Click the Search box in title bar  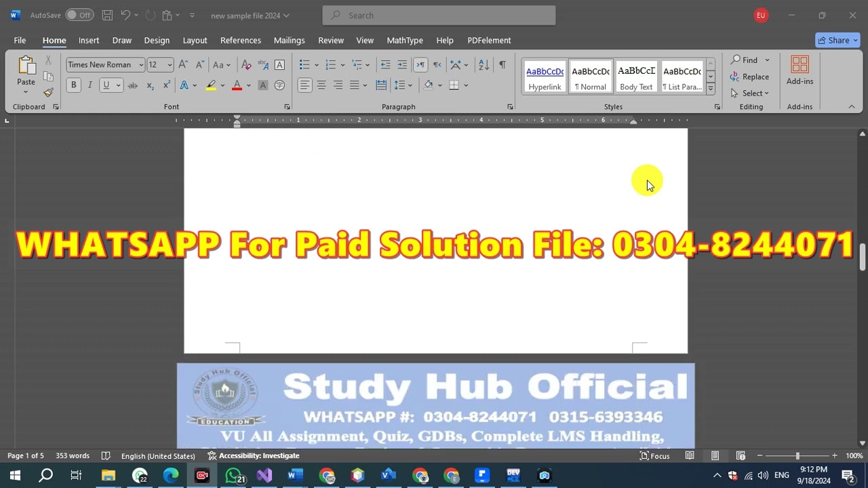pos(439,15)
